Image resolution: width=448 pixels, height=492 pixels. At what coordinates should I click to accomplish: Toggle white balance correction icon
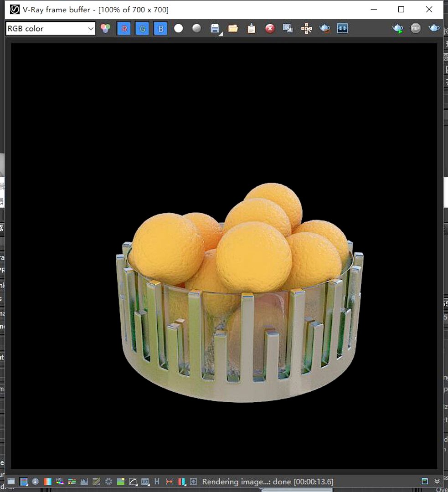[47, 482]
